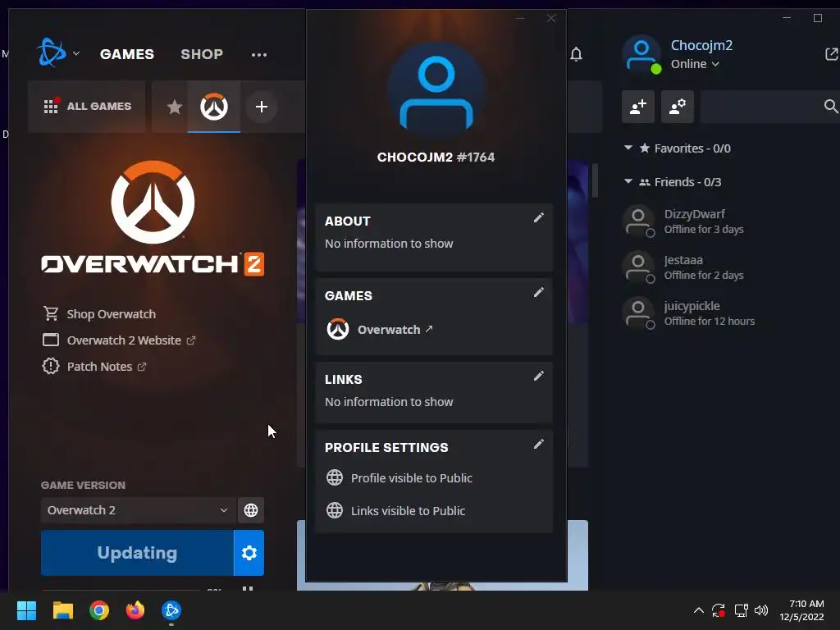Click the CHOCOJM2 #1764 battletag
The image size is (840, 630).
(x=436, y=157)
